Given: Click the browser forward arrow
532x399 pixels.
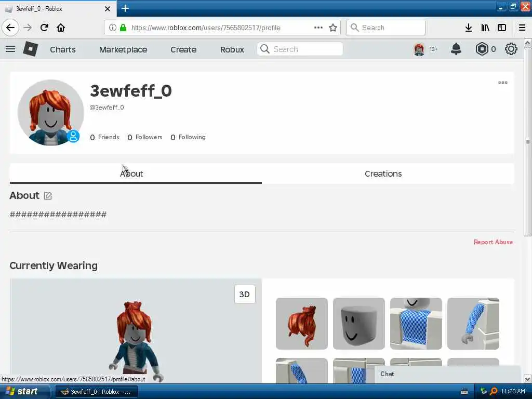Looking at the screenshot, I should (x=28, y=28).
